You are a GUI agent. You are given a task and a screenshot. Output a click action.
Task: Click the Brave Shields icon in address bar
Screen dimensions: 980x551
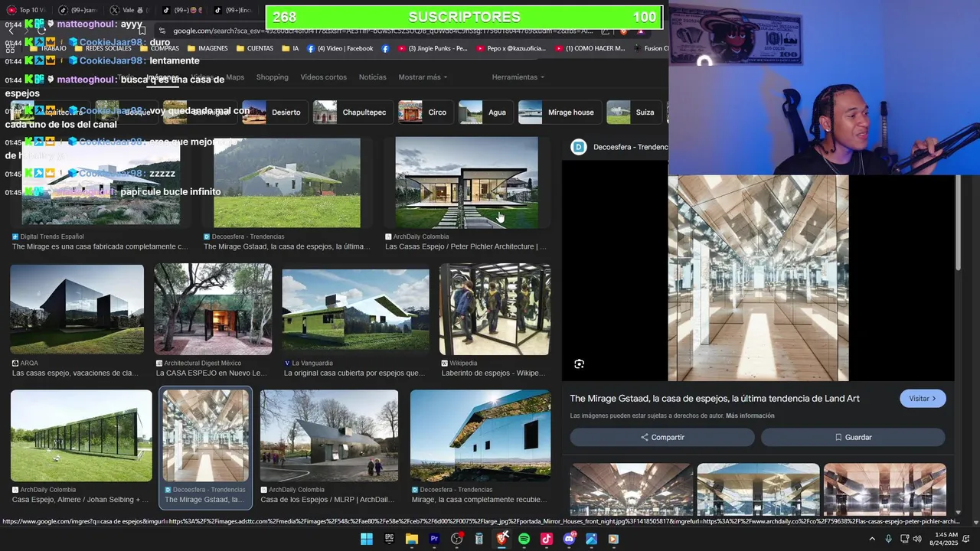click(x=623, y=31)
